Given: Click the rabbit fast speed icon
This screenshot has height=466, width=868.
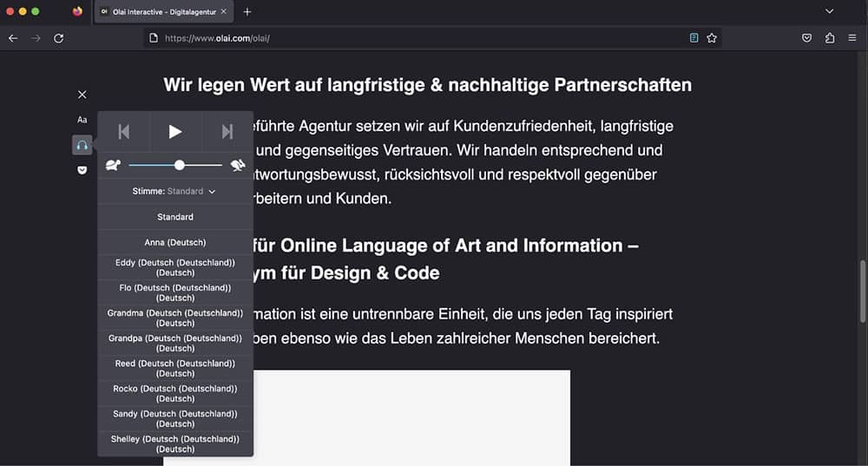Looking at the screenshot, I should 238,165.
